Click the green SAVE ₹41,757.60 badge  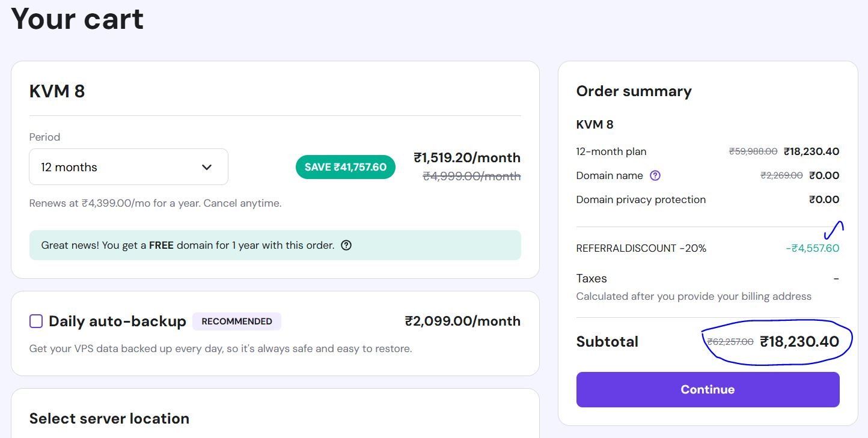[345, 167]
